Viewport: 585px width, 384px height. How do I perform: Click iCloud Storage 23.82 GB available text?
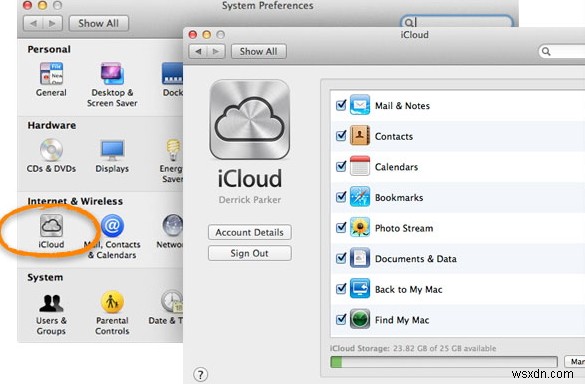pyautogui.click(x=413, y=348)
